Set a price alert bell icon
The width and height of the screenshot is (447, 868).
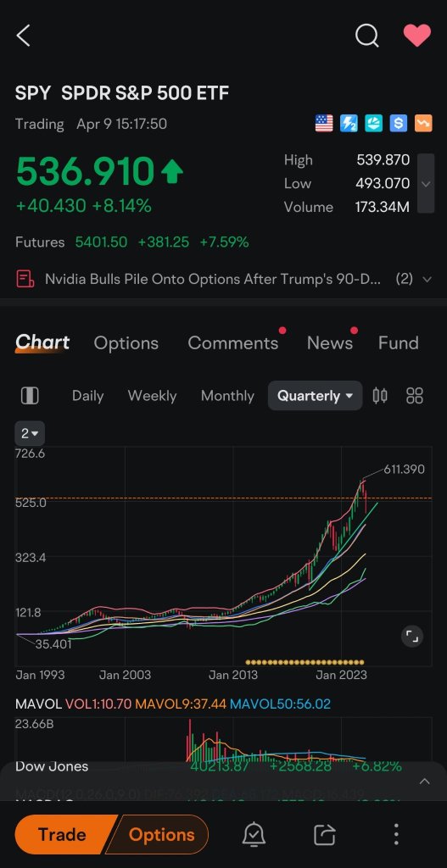(254, 834)
